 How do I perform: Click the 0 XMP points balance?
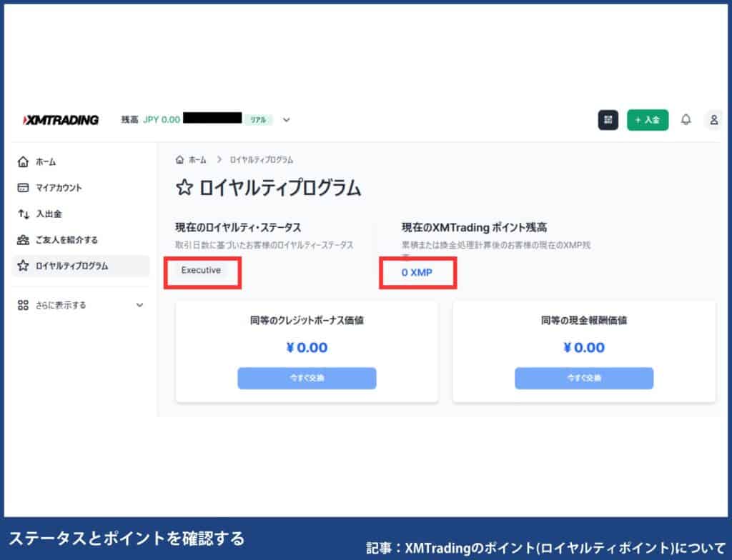tap(417, 273)
